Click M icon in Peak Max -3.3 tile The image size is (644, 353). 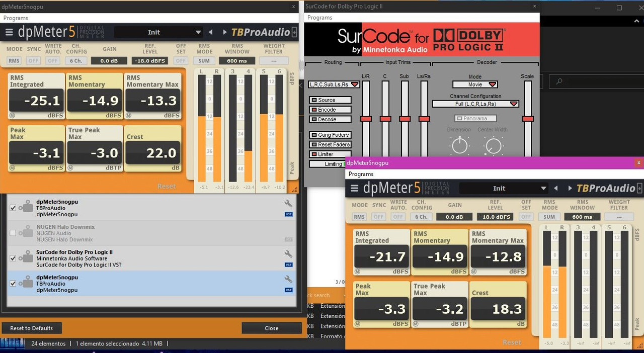[357, 324]
